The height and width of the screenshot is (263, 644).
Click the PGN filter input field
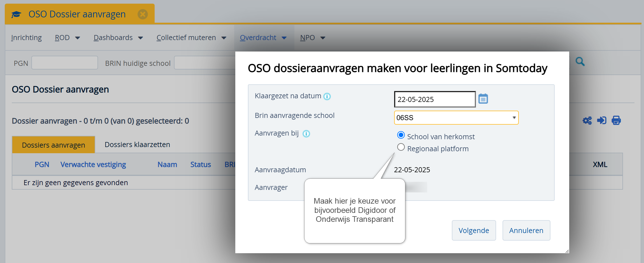(x=65, y=63)
